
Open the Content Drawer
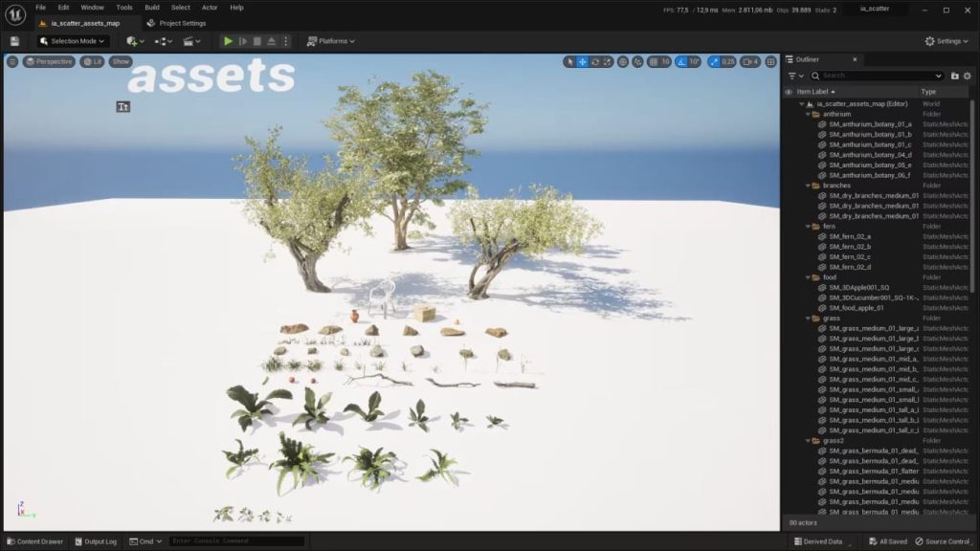[34, 541]
